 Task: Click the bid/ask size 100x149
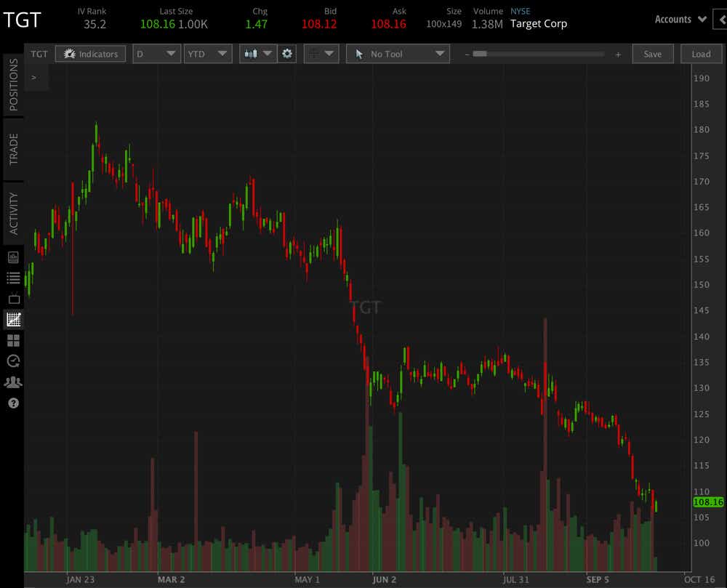point(444,24)
